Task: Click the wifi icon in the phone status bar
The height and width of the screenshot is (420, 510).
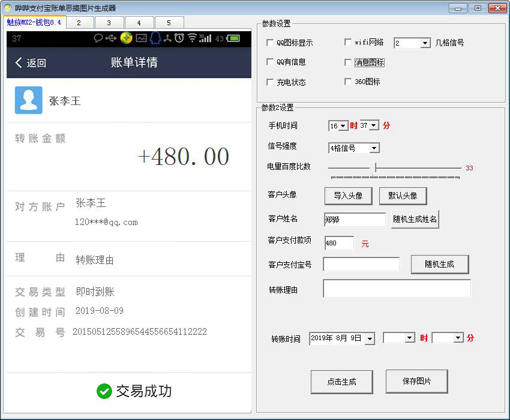Action: click(192, 38)
